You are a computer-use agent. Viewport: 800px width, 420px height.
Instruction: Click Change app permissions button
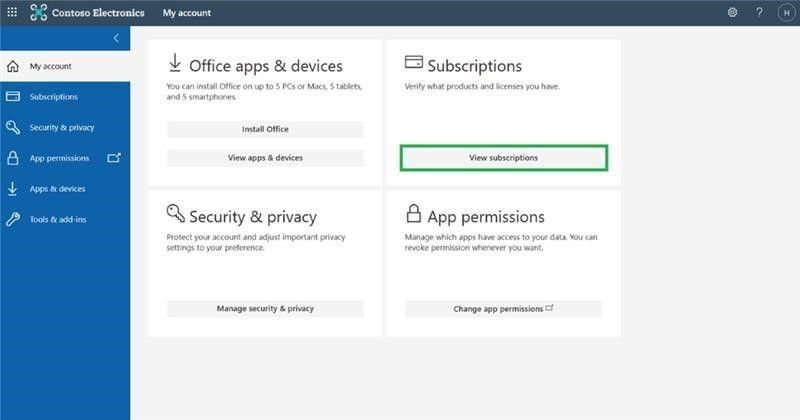pos(504,309)
